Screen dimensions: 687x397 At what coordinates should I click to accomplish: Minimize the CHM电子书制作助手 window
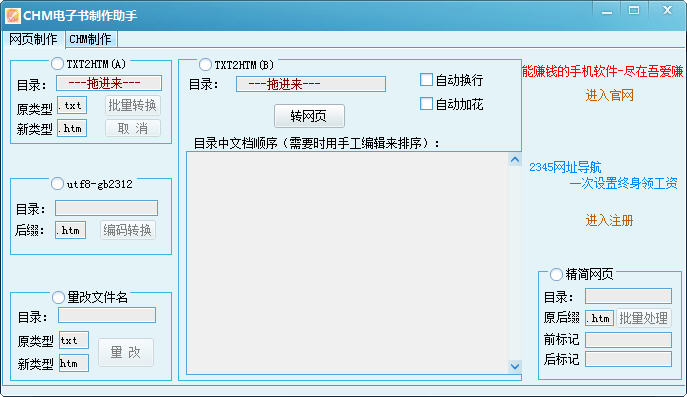pyautogui.click(x=607, y=11)
